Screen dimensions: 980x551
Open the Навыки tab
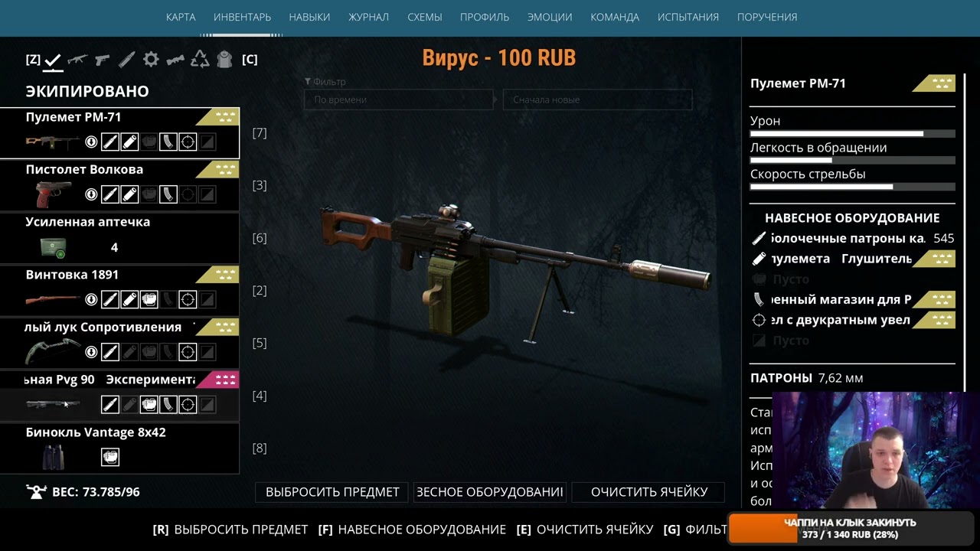point(309,17)
